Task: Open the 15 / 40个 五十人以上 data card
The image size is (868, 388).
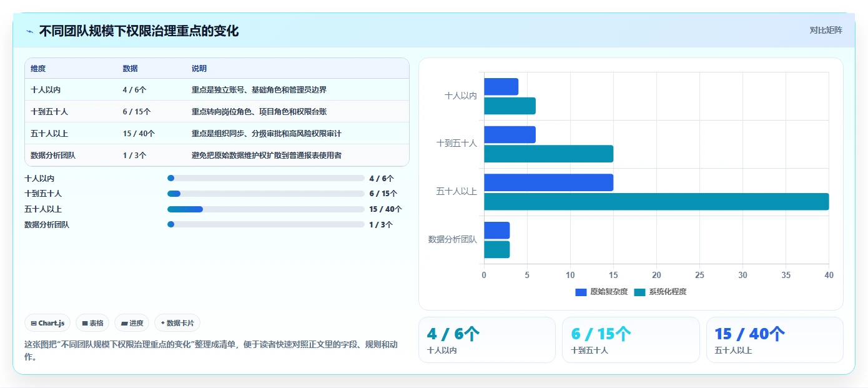Action: (775, 340)
